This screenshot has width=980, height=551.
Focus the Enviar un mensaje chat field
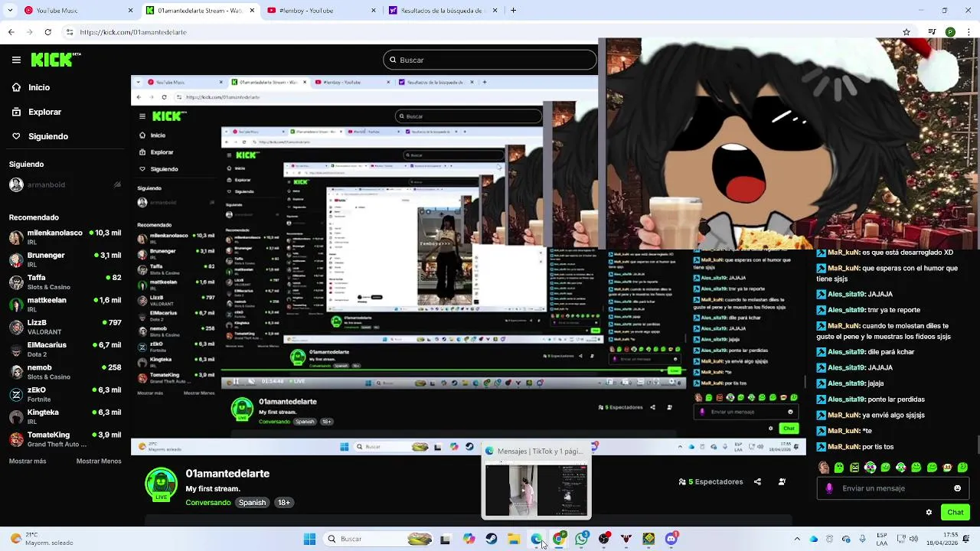pyautogui.click(x=893, y=488)
